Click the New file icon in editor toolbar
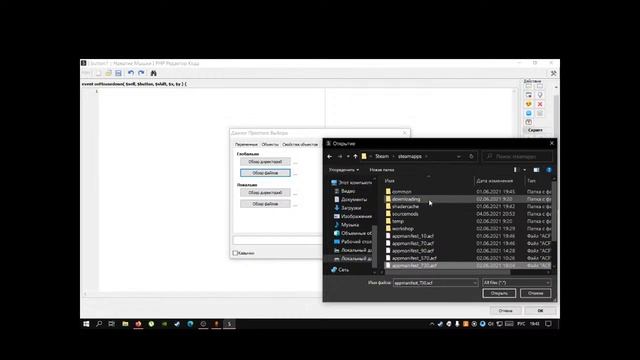 click(x=98, y=73)
